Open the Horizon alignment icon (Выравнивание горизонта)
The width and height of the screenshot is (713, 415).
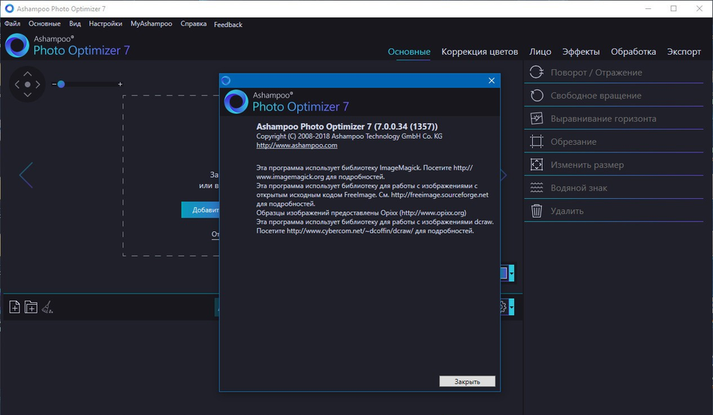(x=537, y=118)
